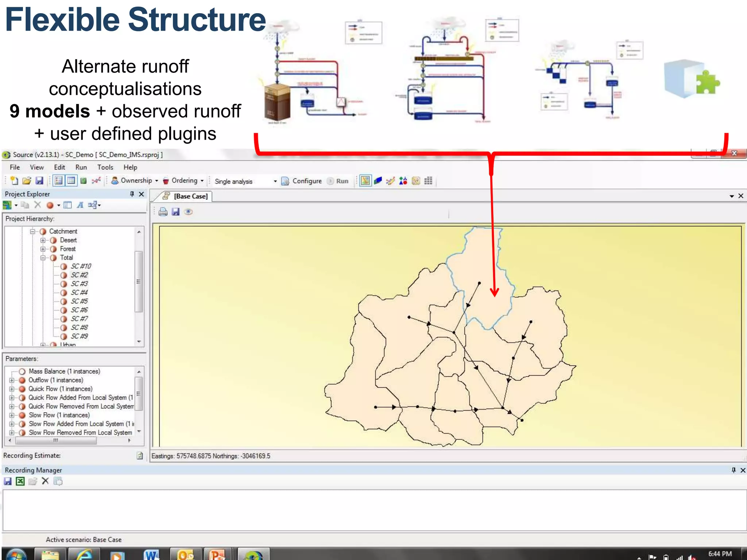This screenshot has height=560, width=747.
Task: Click the New project icon in main toolbar
Action: [14, 180]
